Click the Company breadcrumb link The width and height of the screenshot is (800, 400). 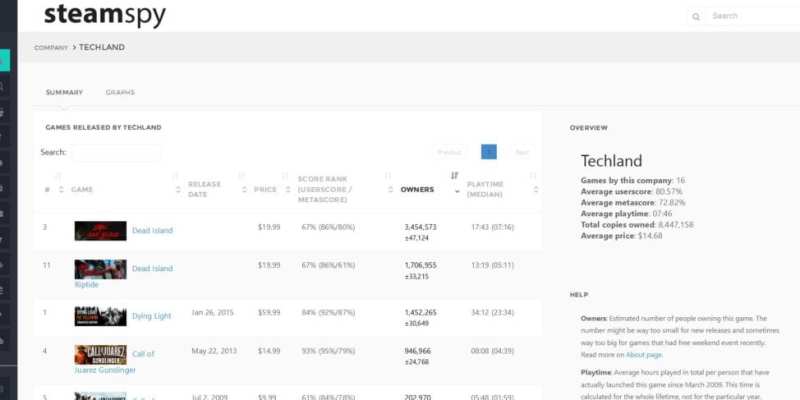coord(51,47)
